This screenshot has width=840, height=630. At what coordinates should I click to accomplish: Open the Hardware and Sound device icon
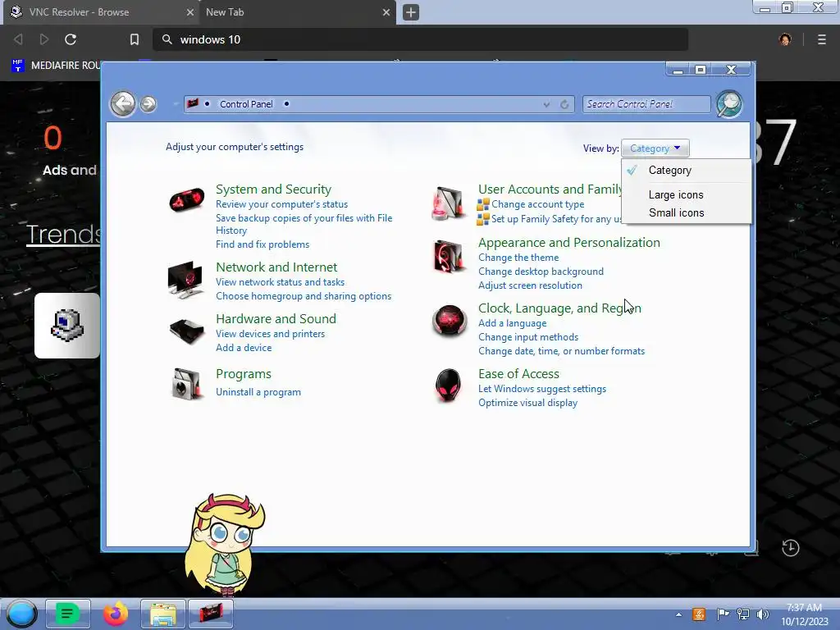click(186, 330)
